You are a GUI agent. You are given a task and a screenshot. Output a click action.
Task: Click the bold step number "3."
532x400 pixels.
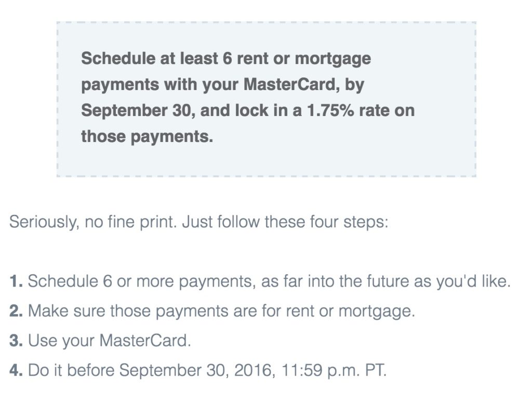click(x=16, y=341)
